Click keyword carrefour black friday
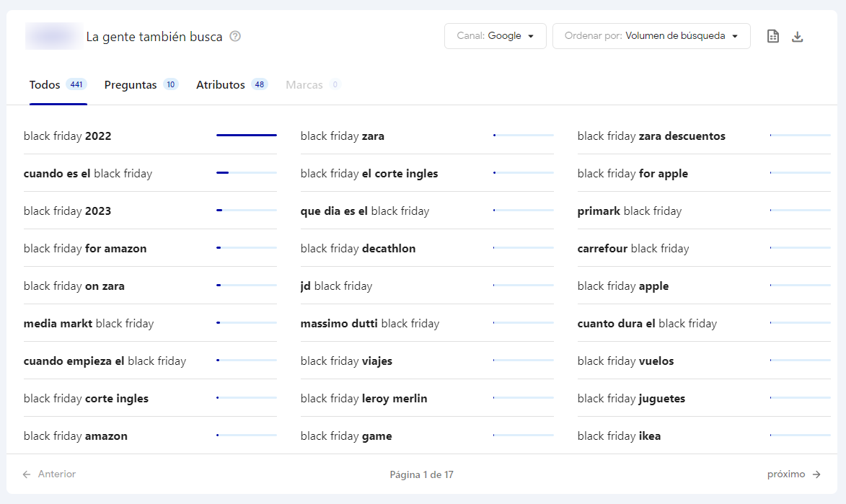This screenshot has width=846, height=504. pyautogui.click(x=633, y=249)
